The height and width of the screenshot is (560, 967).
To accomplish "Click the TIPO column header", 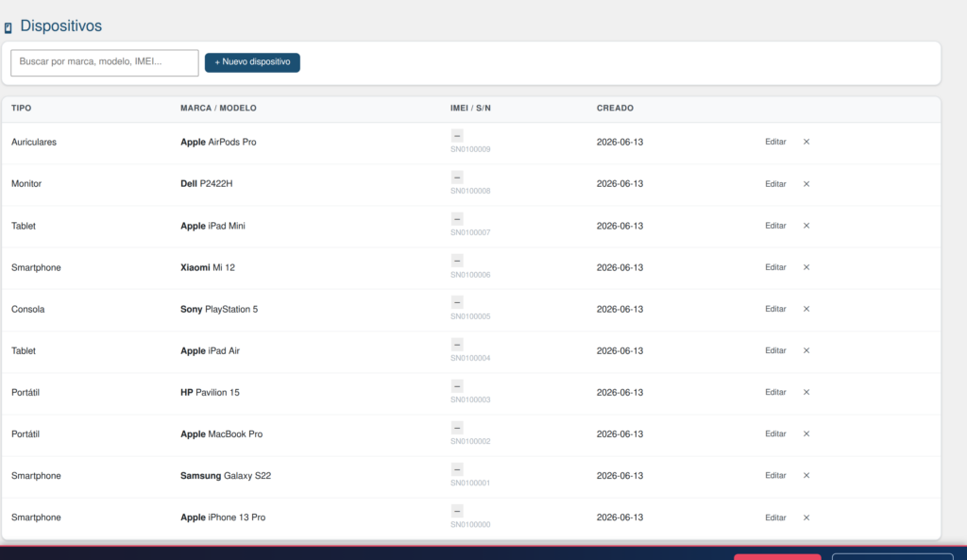I will pos(21,108).
